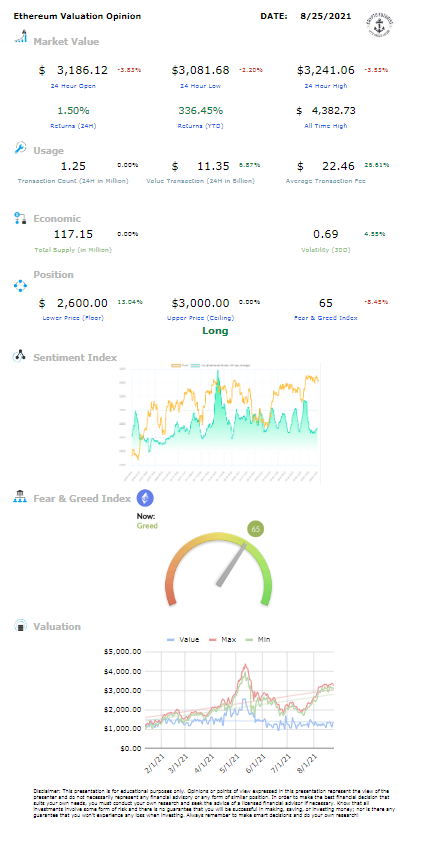Screen dimensions: 429x842
Task: Click the Ethereum Valuation Opinion title
Action: click(x=77, y=16)
